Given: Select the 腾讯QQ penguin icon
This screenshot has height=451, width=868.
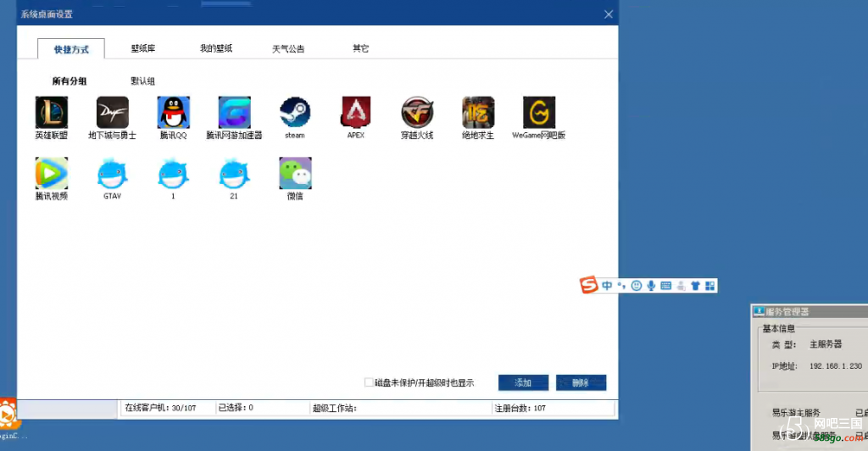Looking at the screenshot, I should coord(173,113).
